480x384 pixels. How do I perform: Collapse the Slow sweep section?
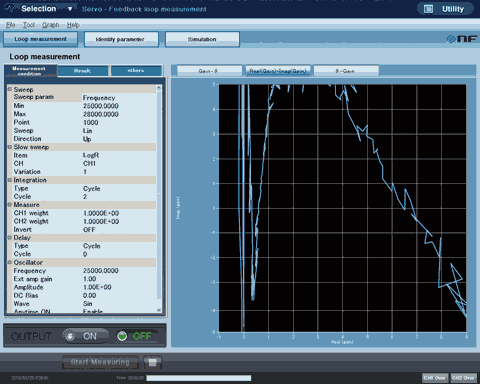10,147
